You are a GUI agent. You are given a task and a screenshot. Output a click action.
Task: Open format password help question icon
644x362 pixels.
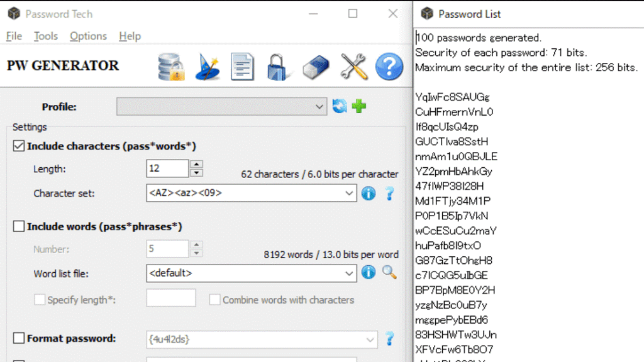pos(389,339)
